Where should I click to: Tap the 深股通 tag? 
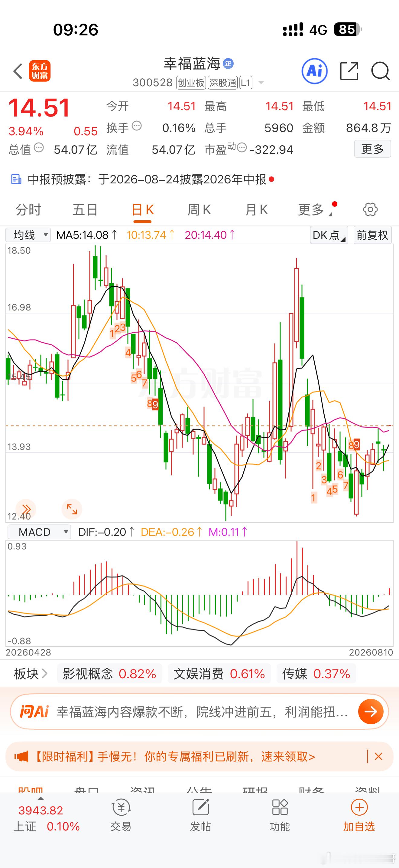[x=223, y=83]
